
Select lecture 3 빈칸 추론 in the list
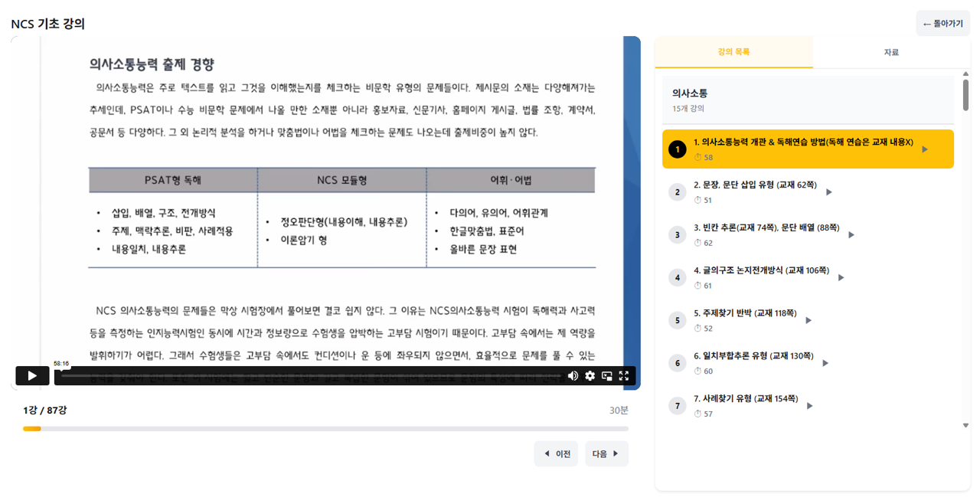pyautogui.click(x=766, y=234)
